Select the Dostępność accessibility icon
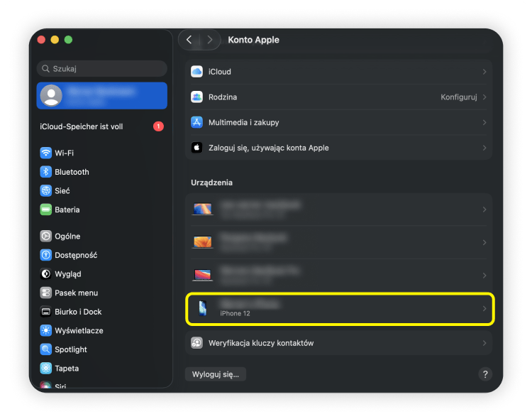 point(46,255)
